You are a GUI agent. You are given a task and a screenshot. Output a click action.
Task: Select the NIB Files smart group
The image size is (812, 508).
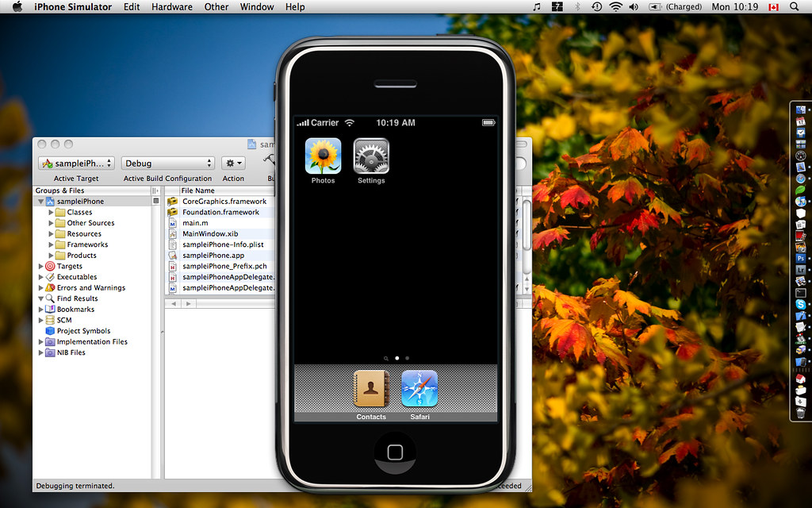click(x=71, y=352)
